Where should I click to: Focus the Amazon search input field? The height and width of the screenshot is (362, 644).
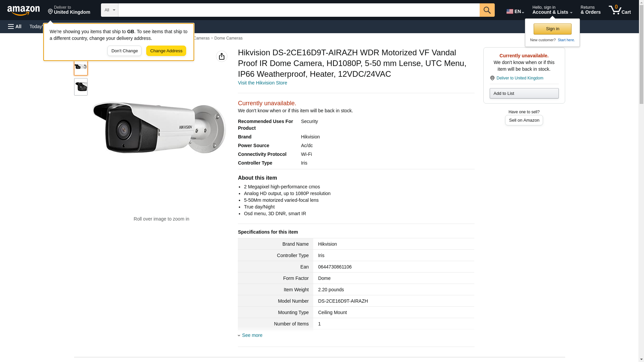(299, 10)
